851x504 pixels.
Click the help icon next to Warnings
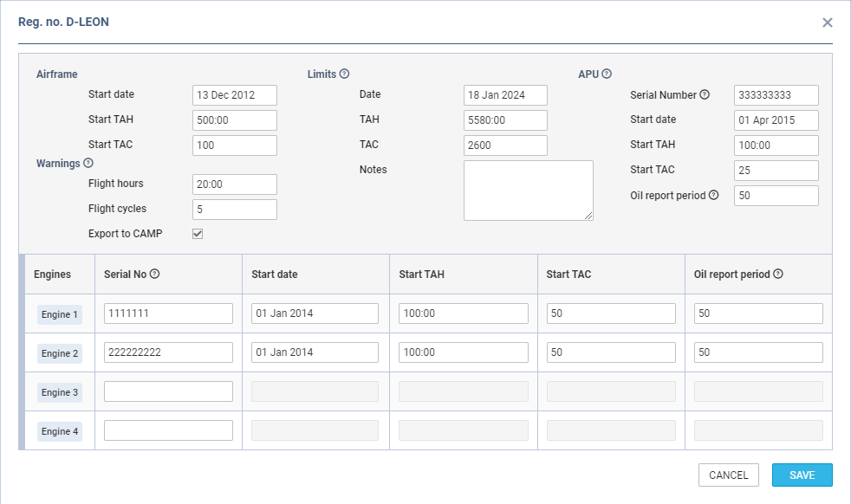[x=88, y=163]
